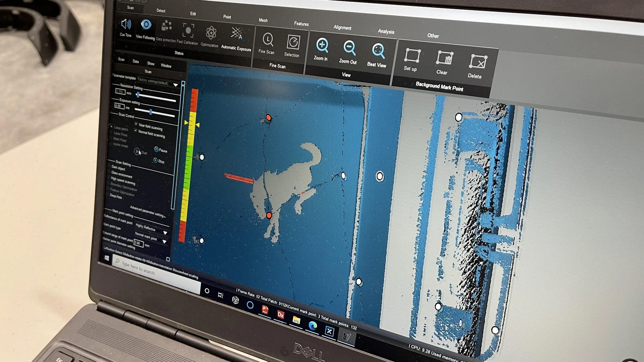Open the Edit ribbon tab

click(x=193, y=14)
